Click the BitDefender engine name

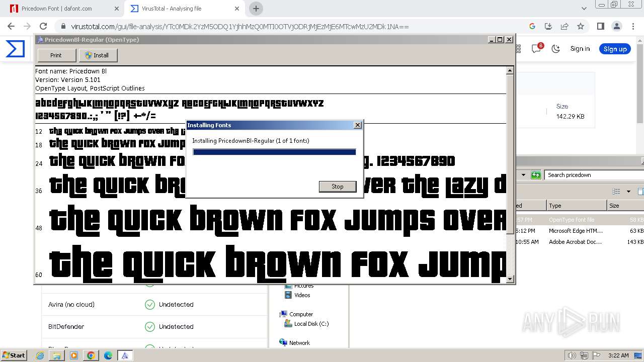[x=66, y=327]
